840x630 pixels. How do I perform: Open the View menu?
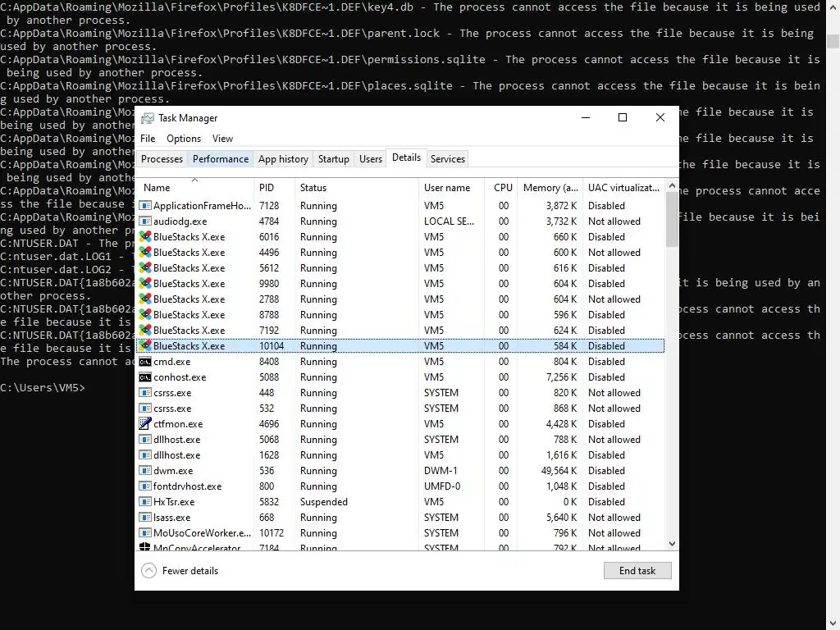tap(222, 138)
